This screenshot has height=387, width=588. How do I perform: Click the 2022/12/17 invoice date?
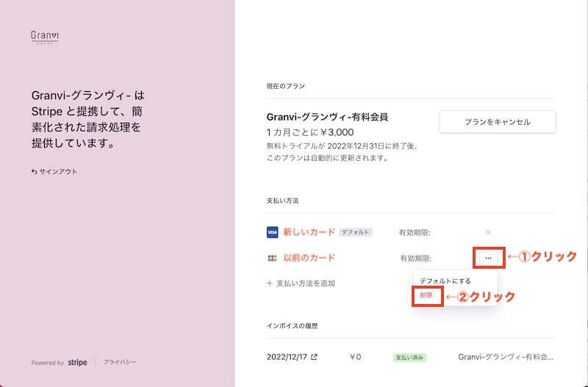click(x=287, y=357)
